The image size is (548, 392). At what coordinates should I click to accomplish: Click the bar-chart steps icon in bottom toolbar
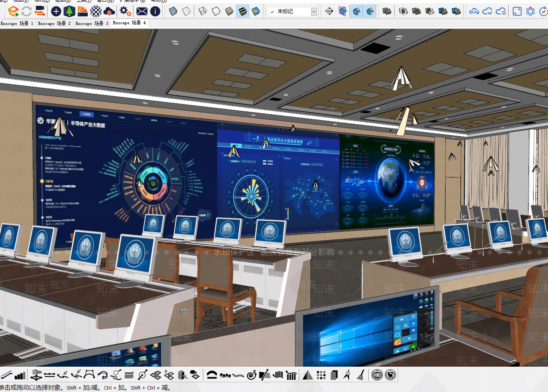tap(20, 376)
